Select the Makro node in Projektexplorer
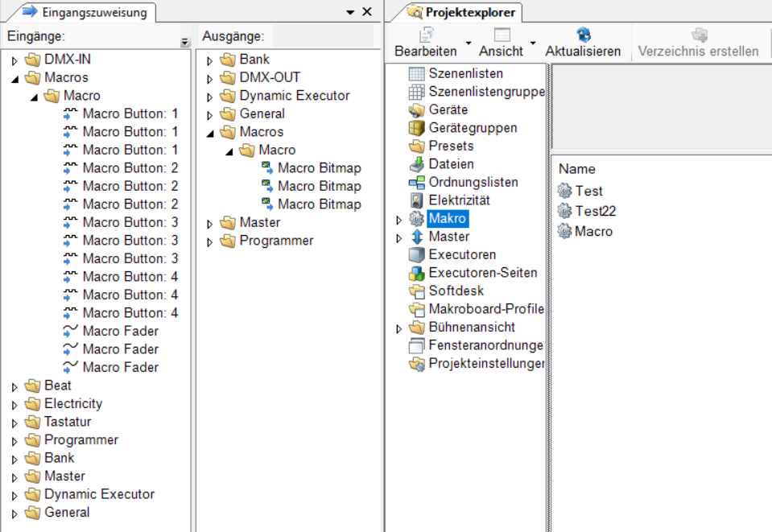Image resolution: width=772 pixels, height=532 pixels. coord(447,218)
